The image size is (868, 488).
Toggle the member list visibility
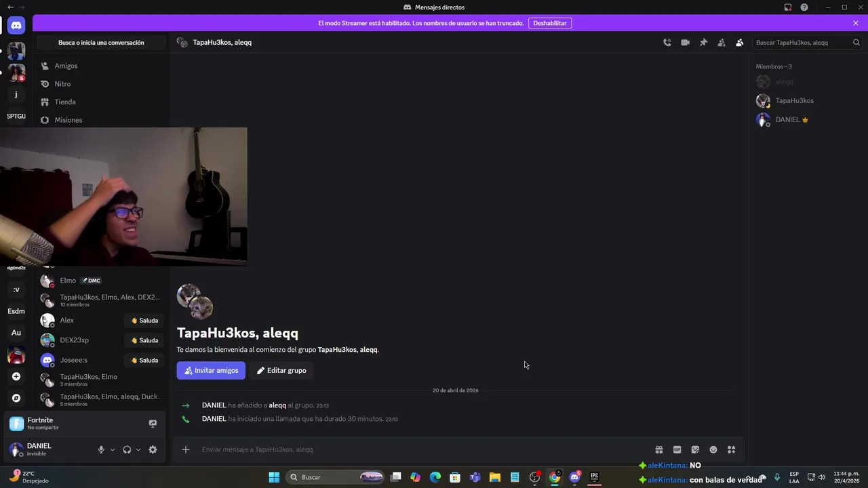tap(740, 42)
